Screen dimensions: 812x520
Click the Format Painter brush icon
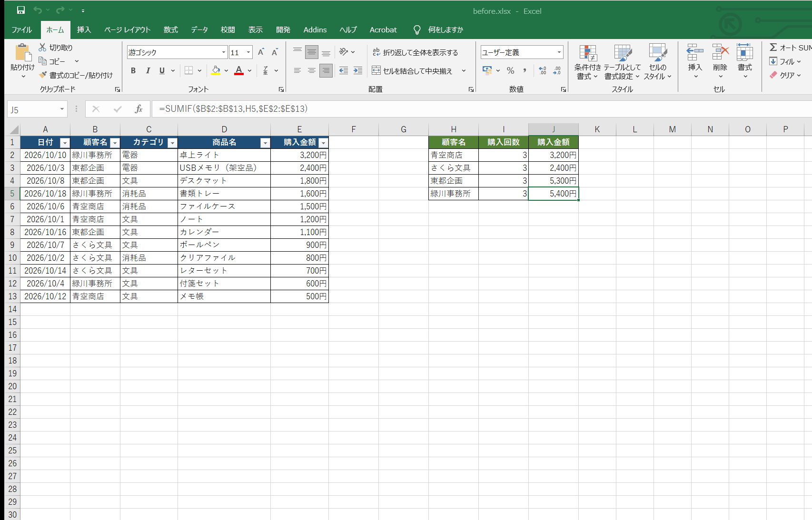click(43, 75)
